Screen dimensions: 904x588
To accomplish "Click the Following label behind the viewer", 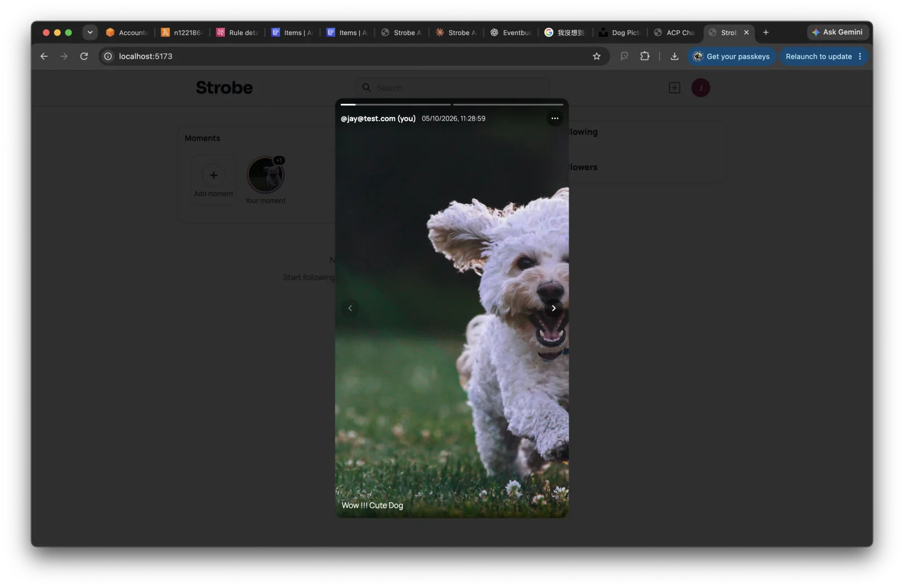I will click(583, 132).
